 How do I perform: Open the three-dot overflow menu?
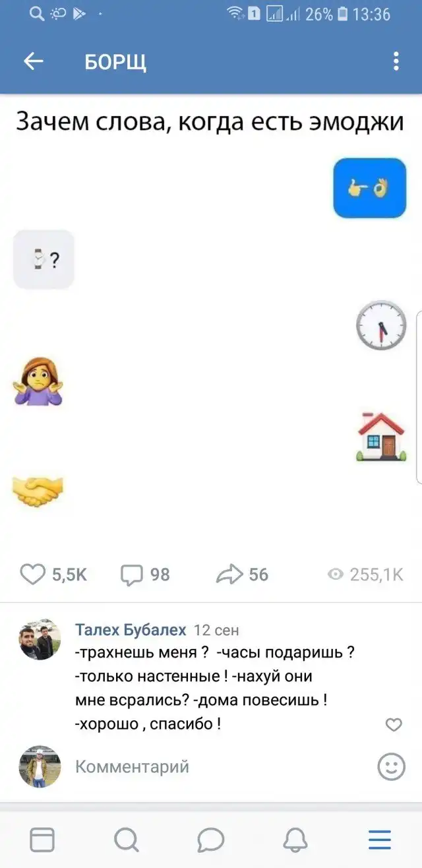(396, 62)
